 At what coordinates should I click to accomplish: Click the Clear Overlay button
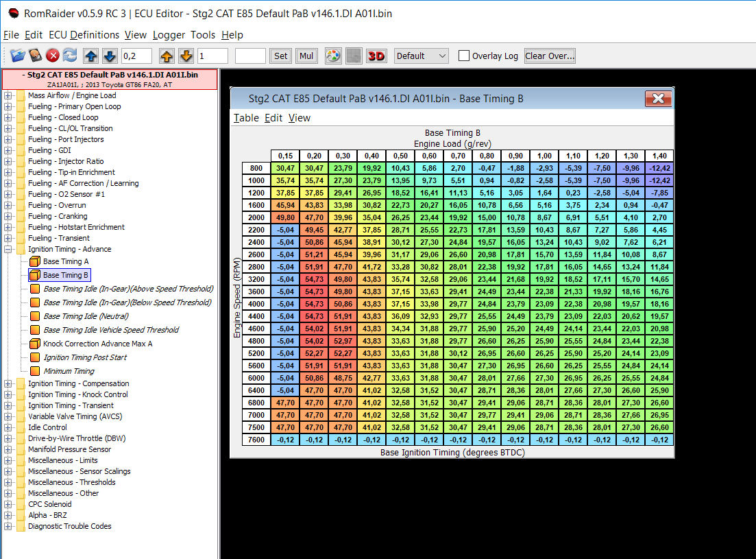550,56
